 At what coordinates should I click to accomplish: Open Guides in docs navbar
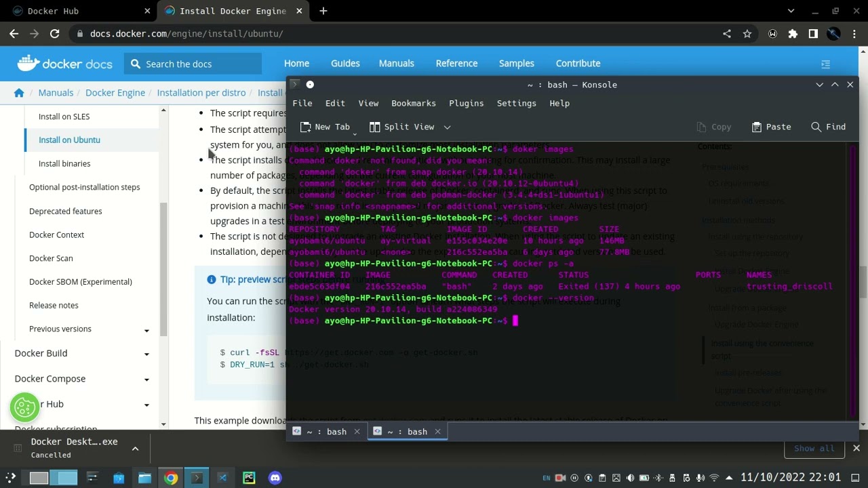(345, 63)
